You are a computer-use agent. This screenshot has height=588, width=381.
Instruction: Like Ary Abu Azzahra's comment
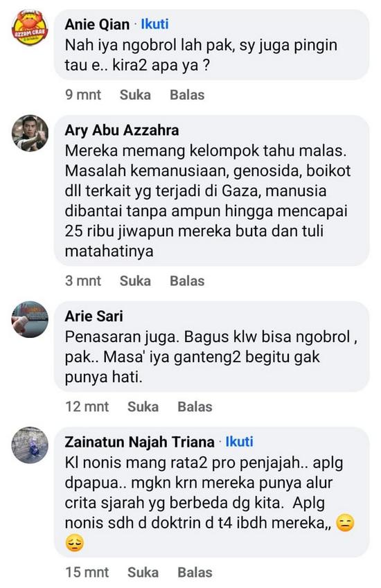[x=135, y=280]
